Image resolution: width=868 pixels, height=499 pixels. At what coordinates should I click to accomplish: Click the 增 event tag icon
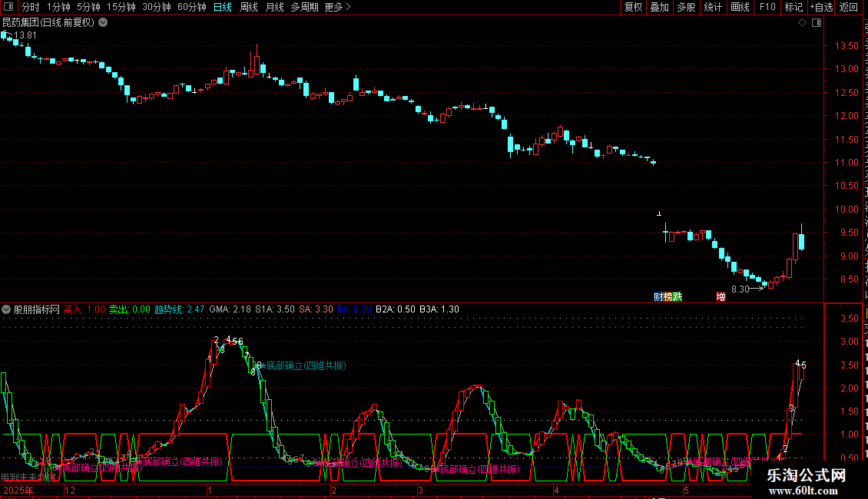click(x=721, y=297)
